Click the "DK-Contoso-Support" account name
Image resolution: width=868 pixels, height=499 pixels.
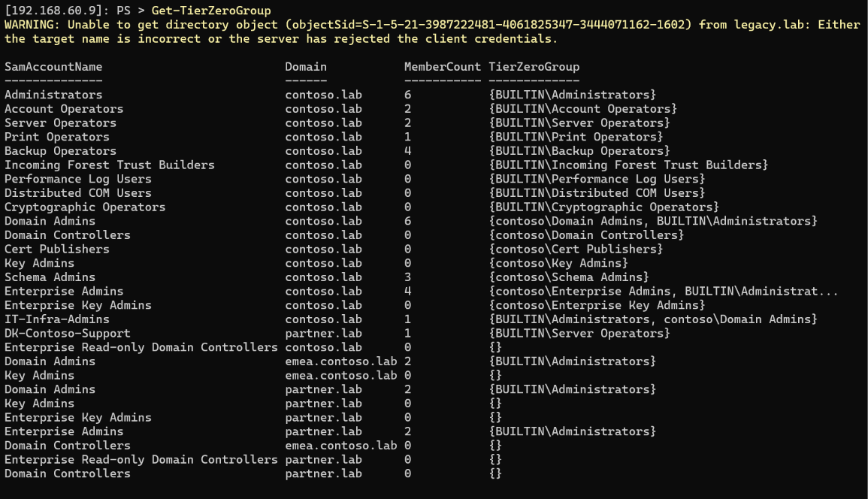pyautogui.click(x=67, y=334)
